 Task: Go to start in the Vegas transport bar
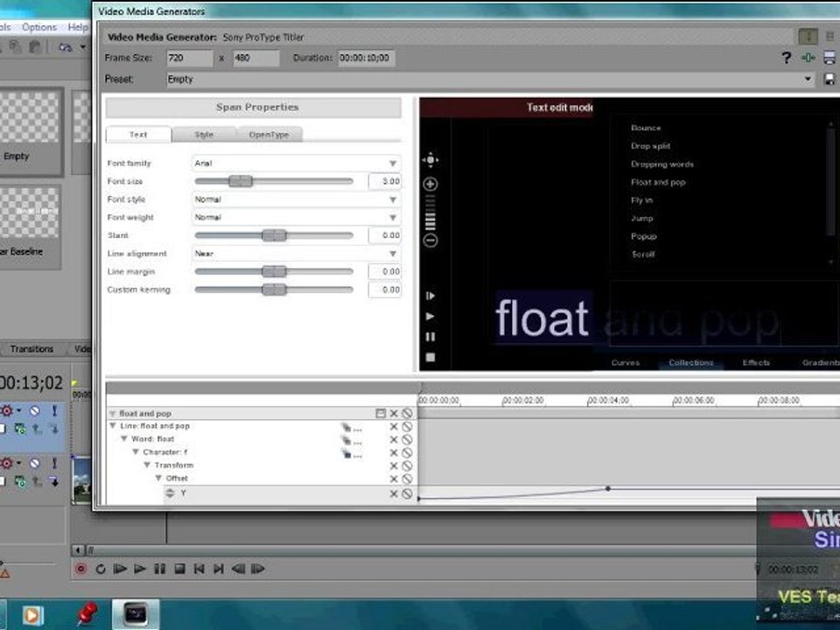(199, 569)
